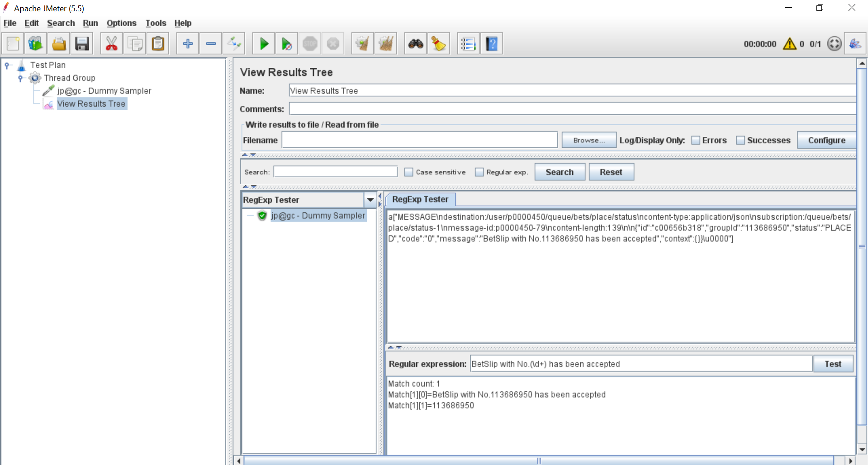Collapse the file panel divider arrows

pos(249,155)
